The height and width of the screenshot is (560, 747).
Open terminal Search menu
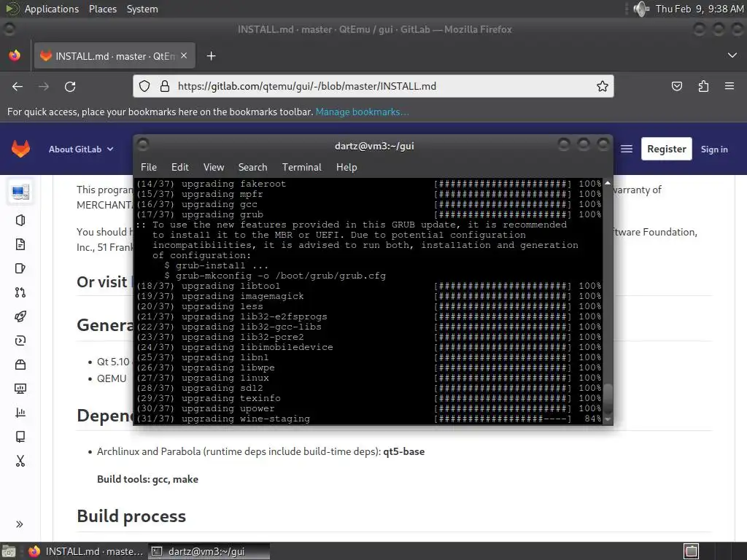coord(252,167)
